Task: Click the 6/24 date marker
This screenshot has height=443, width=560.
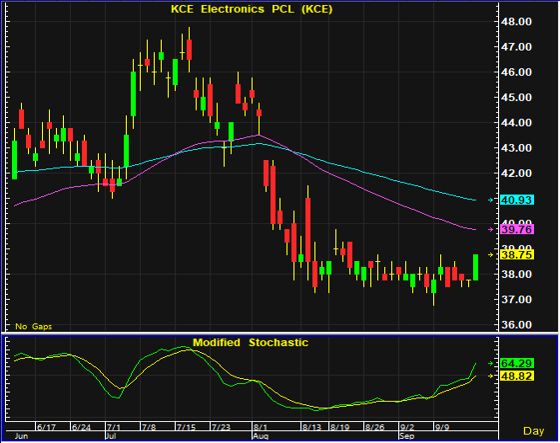Action: pos(80,427)
